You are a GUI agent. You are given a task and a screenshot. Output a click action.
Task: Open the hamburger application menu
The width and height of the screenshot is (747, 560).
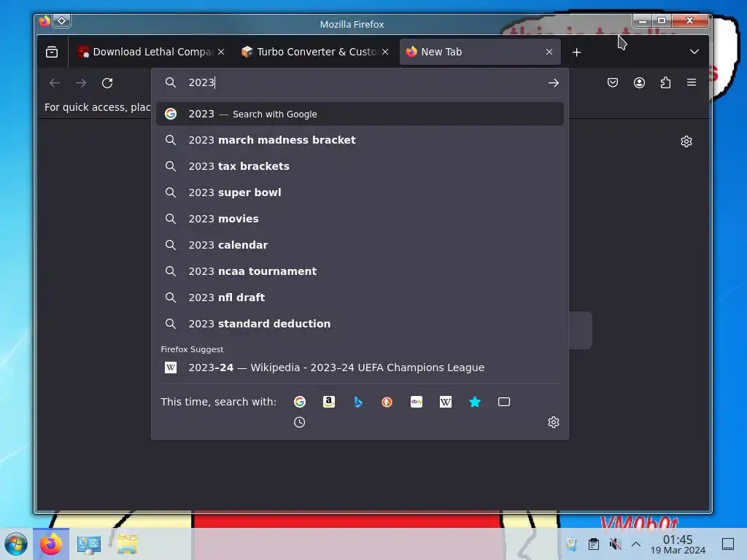pyautogui.click(x=692, y=83)
